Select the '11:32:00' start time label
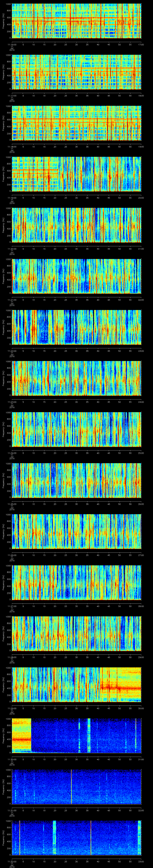The height and width of the screenshot is (868, 153). (12, 861)
